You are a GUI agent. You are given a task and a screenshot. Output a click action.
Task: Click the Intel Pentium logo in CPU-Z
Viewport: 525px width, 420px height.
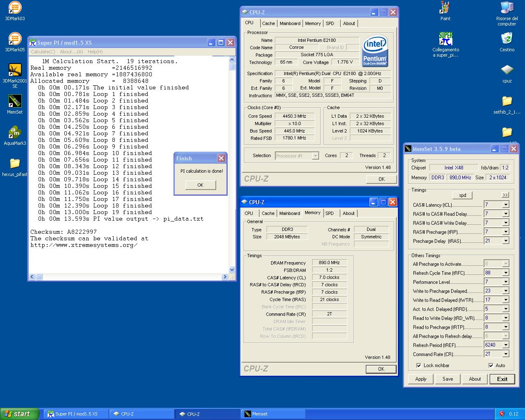pos(375,51)
